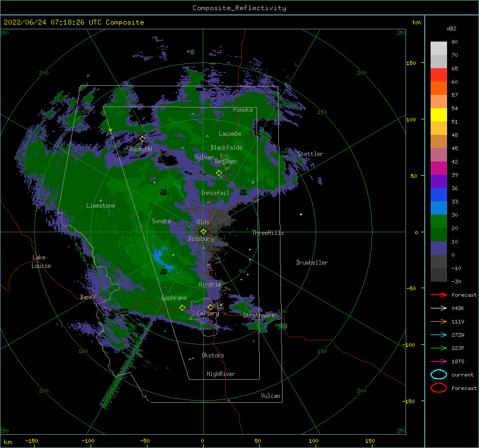Click the Stettler city label
This screenshot has height=448, width=479.
click(x=310, y=154)
